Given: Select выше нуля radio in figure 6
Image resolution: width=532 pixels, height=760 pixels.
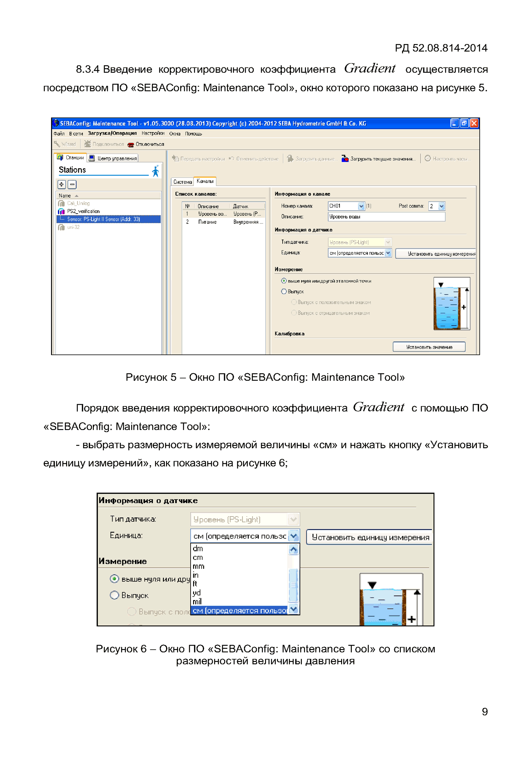Looking at the screenshot, I should 114,579.
